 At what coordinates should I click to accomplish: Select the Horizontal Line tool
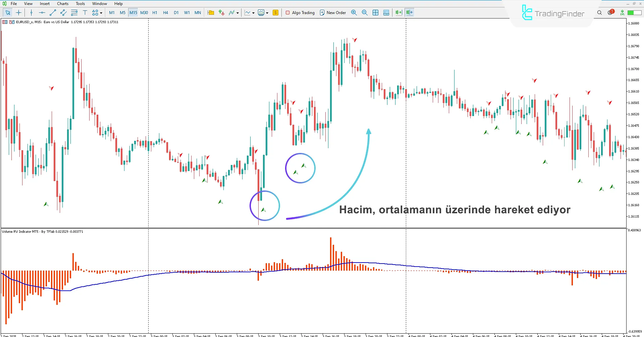pos(42,12)
